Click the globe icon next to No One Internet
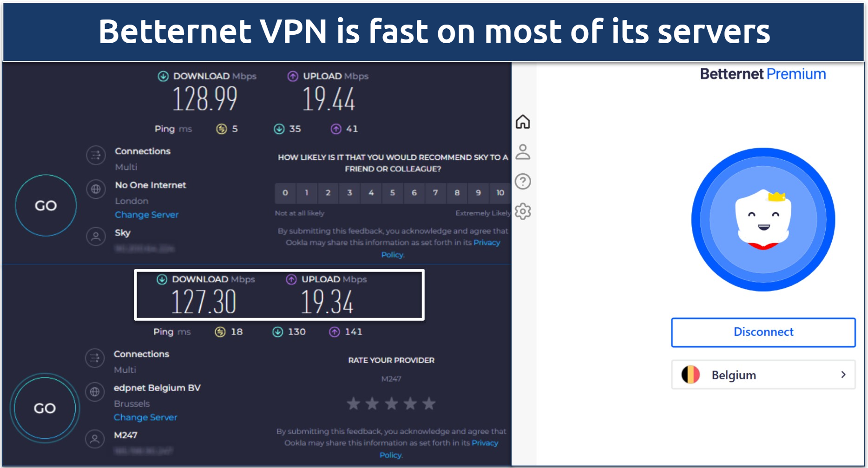Screen dimensions: 868x468 point(96,189)
